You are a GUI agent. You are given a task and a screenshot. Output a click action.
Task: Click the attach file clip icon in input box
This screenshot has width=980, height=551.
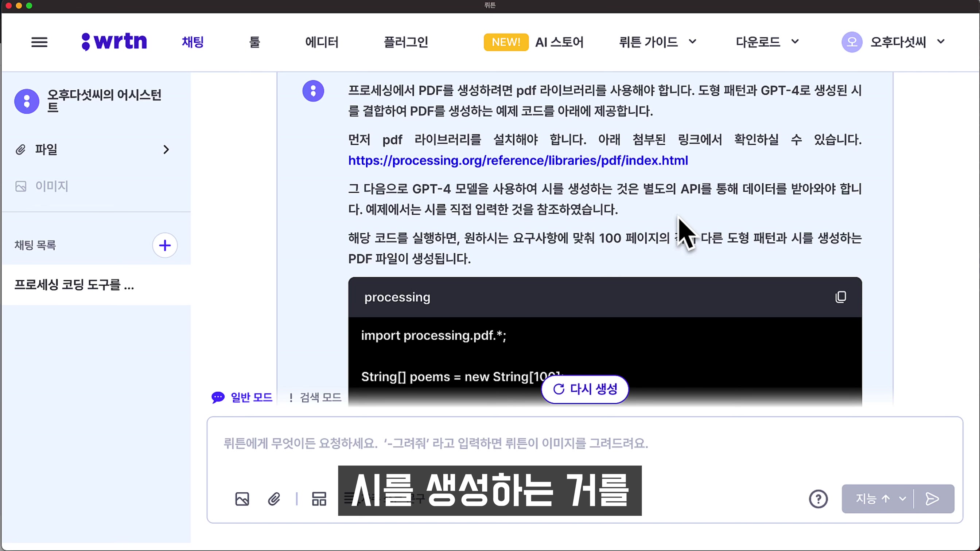pos(274,499)
